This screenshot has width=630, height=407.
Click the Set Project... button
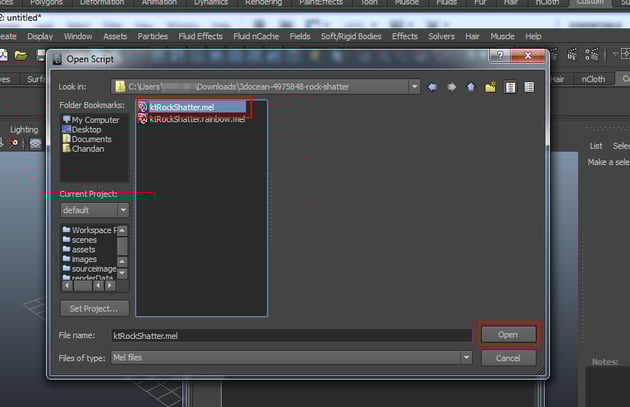click(x=95, y=309)
